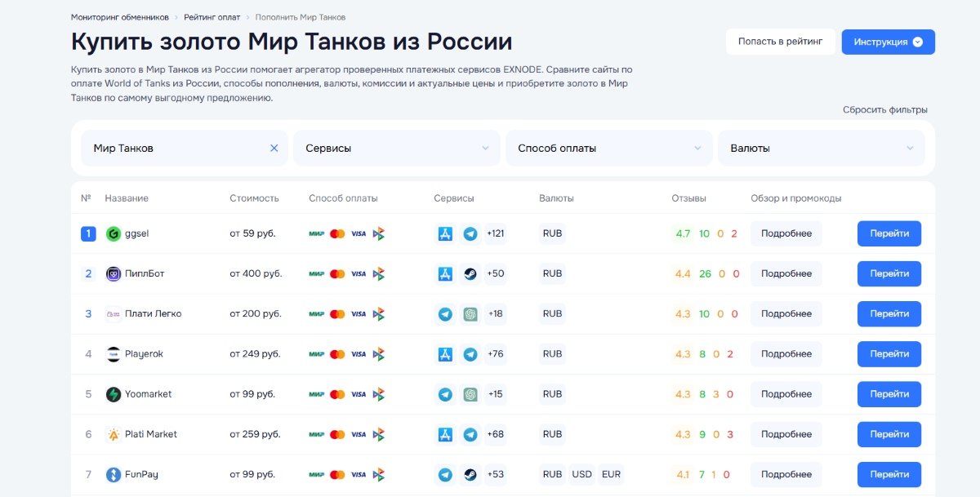This screenshot has width=980, height=497.
Task: Click the Telegram icon in Yoomarket row
Action: (x=445, y=394)
